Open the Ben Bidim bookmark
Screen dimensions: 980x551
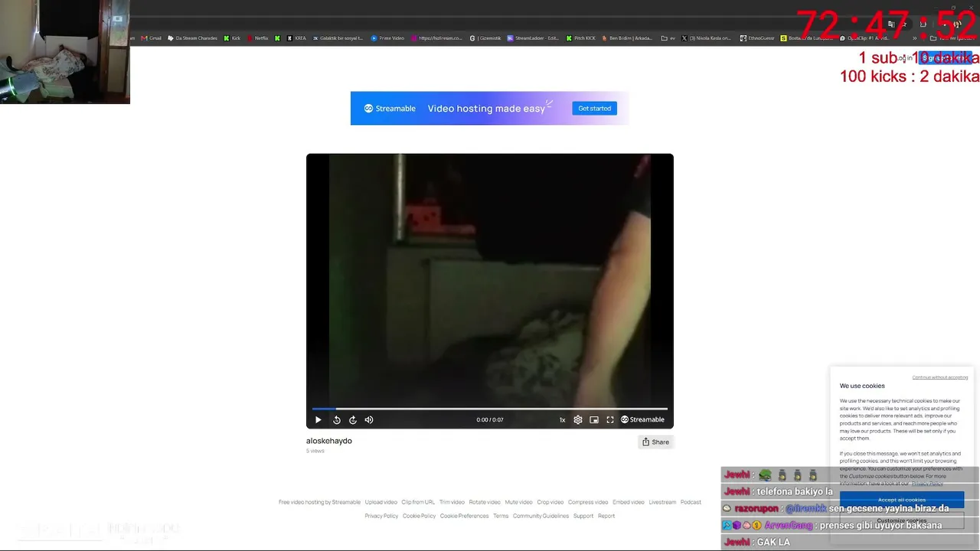pos(627,38)
